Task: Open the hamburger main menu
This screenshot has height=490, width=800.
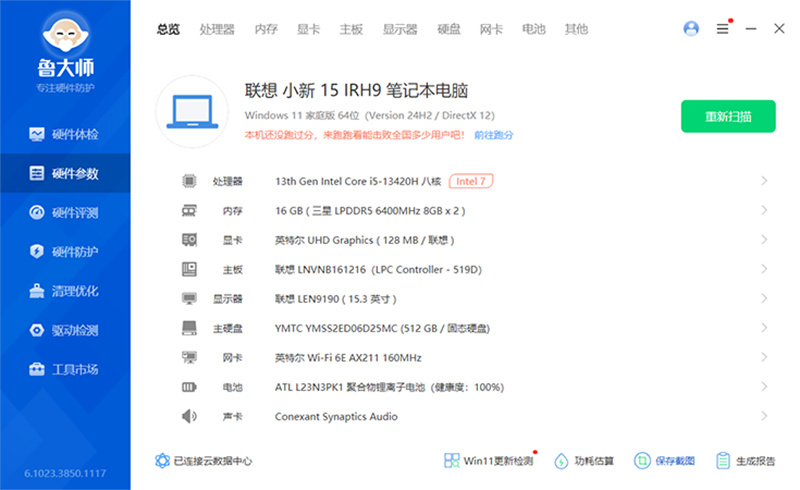Action: 722,29
